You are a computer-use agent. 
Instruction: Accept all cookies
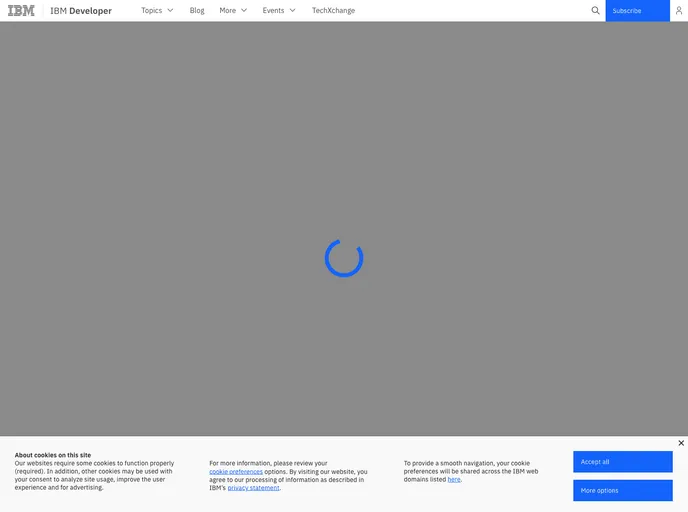(x=622, y=462)
